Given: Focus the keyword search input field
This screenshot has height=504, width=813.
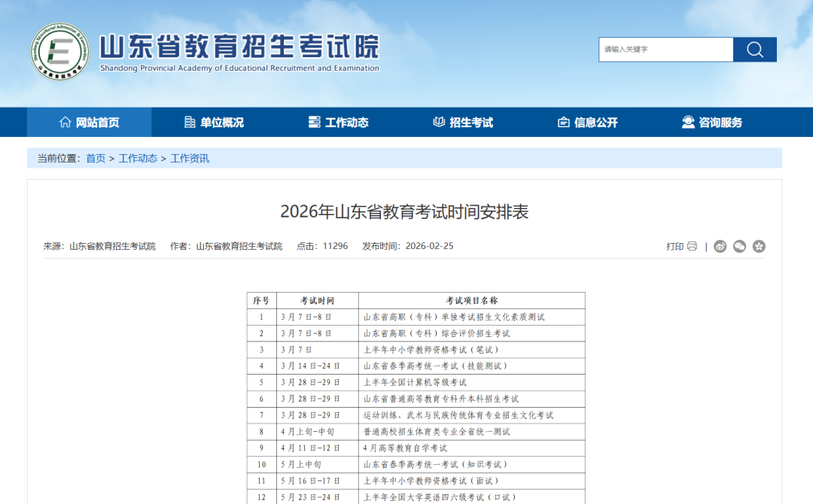Looking at the screenshot, I should point(665,49).
